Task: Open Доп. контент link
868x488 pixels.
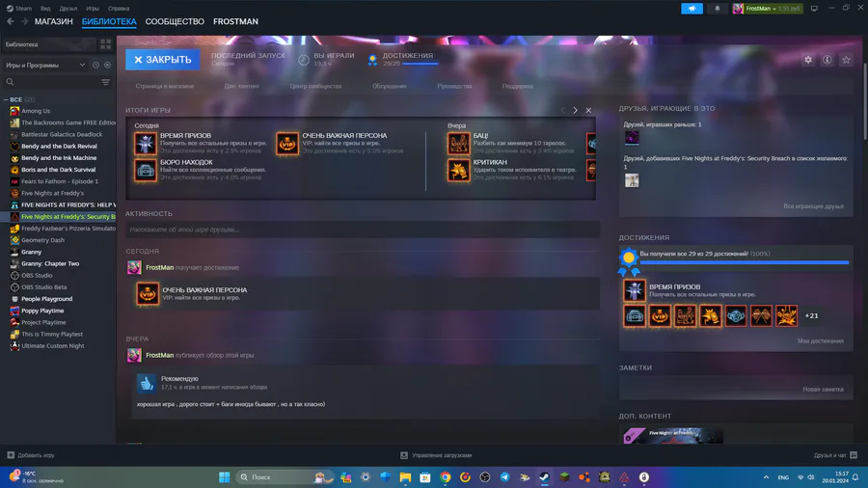Action: (241, 86)
